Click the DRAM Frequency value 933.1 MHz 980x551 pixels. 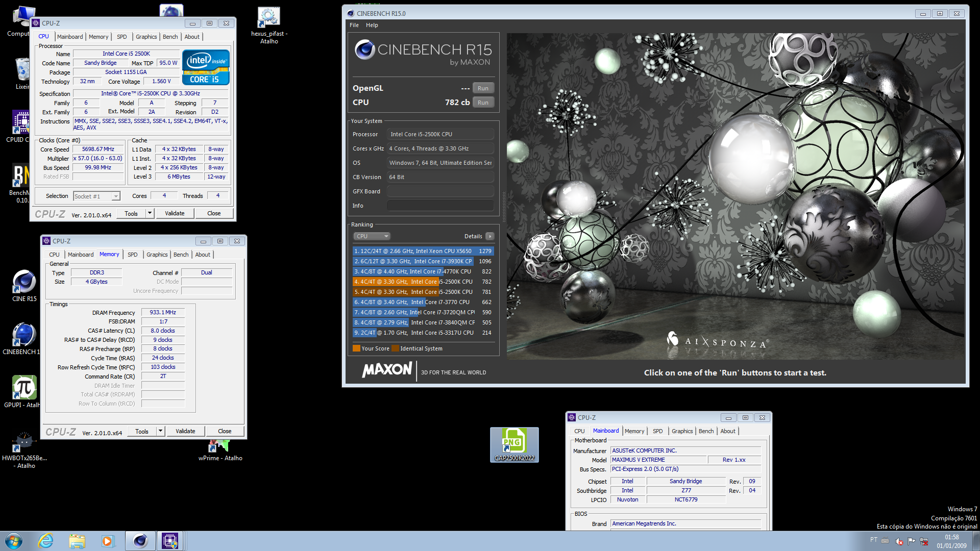pyautogui.click(x=163, y=312)
